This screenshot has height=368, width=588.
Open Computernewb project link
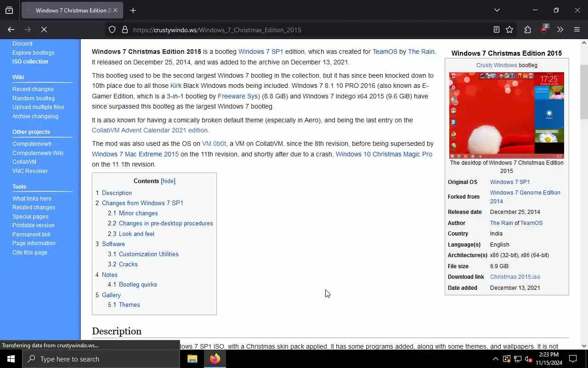pyautogui.click(x=32, y=144)
